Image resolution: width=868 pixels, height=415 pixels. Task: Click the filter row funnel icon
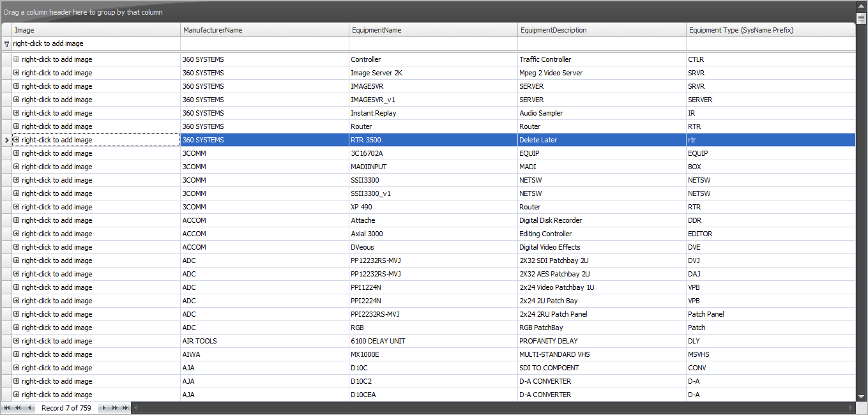(x=6, y=44)
